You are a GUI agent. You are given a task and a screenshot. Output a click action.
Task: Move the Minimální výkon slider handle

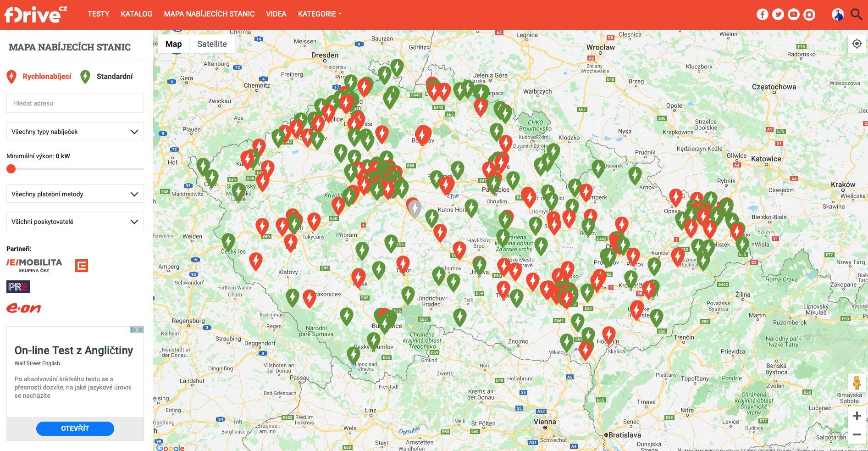11,168
